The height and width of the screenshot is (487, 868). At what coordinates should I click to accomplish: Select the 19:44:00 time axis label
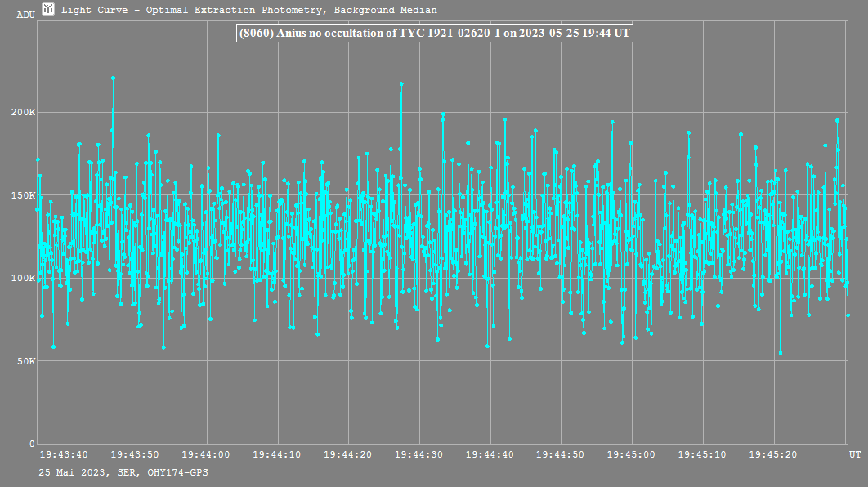[x=206, y=454]
